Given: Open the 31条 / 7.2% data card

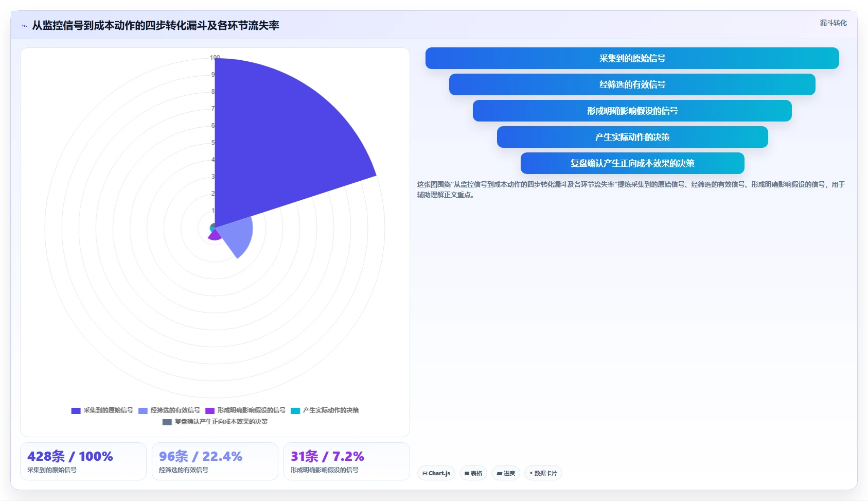Looking at the screenshot, I should (x=346, y=461).
